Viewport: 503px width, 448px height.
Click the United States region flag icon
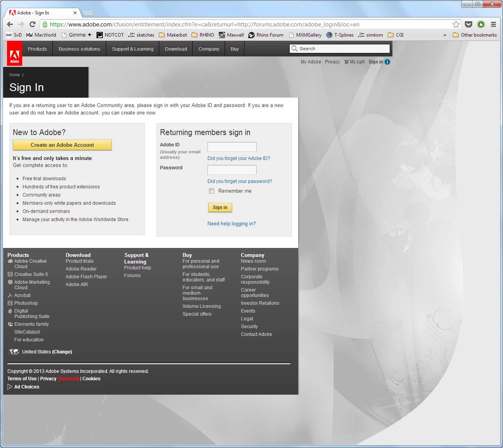coord(14,351)
